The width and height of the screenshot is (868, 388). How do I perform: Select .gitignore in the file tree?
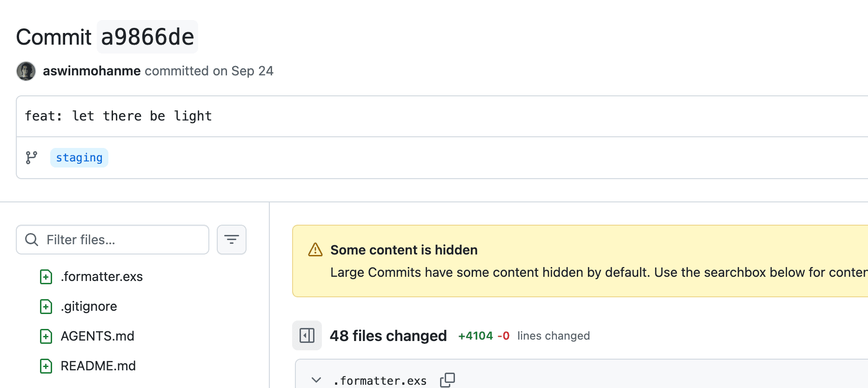click(x=89, y=307)
